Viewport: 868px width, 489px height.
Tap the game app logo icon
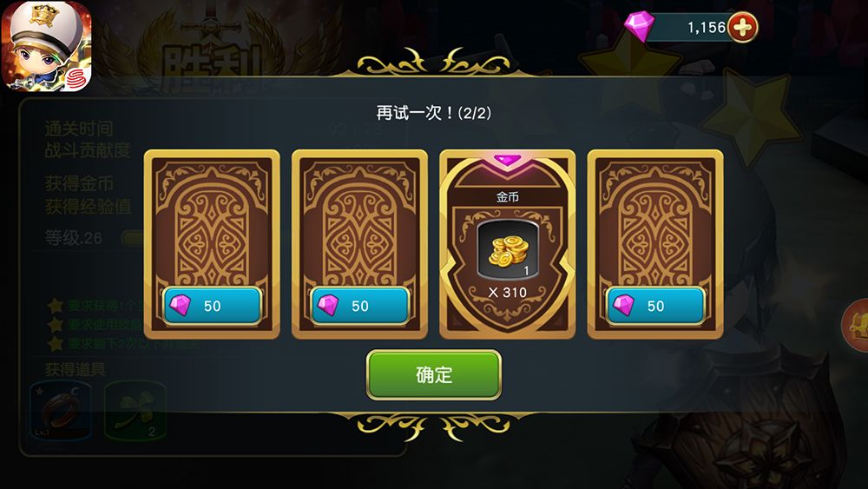pyautogui.click(x=47, y=47)
